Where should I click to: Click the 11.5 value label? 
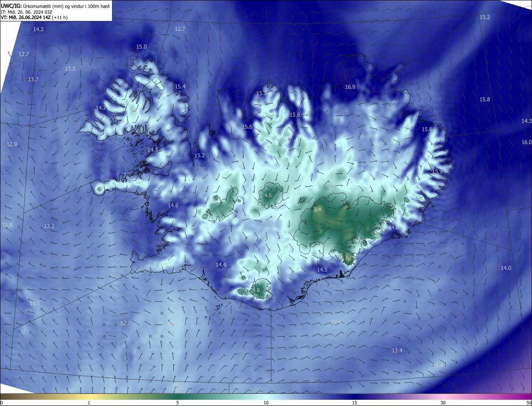pos(35,303)
